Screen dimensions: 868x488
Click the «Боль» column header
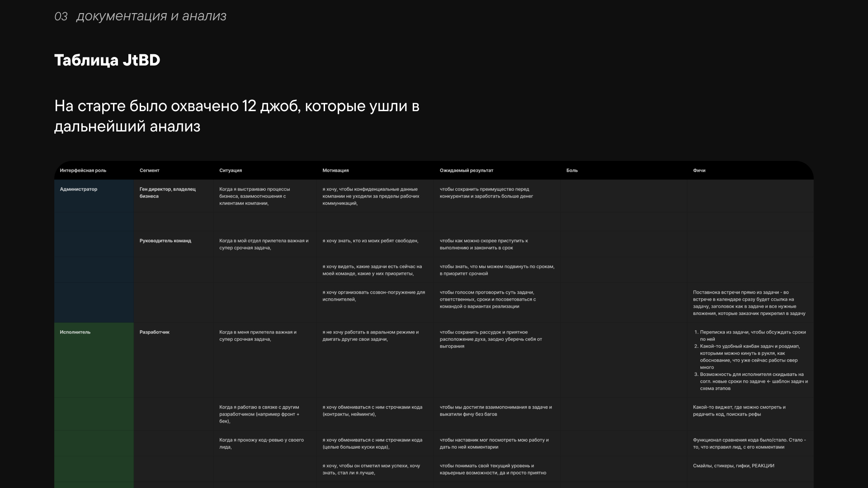(x=572, y=170)
